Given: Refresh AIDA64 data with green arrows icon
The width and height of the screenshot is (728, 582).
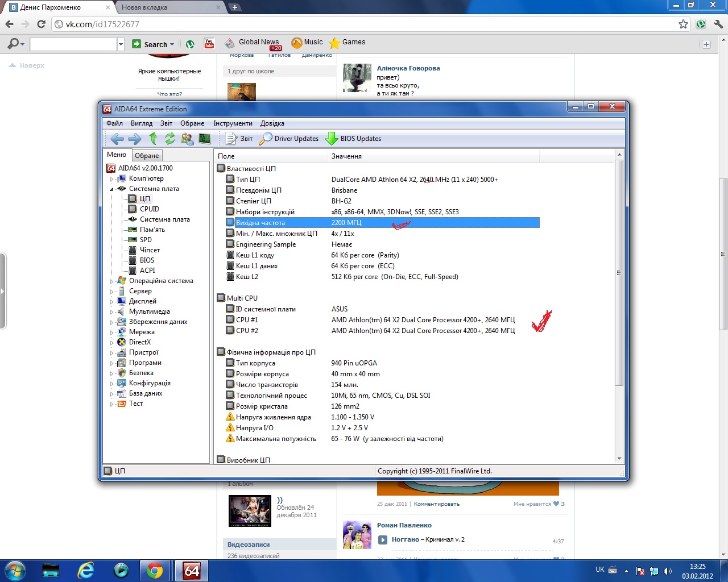Looking at the screenshot, I should point(169,138).
